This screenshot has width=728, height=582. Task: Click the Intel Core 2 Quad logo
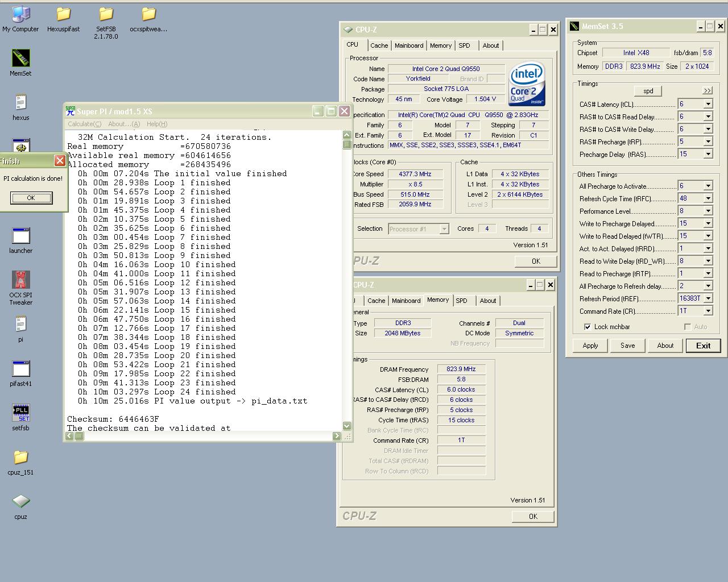527,84
